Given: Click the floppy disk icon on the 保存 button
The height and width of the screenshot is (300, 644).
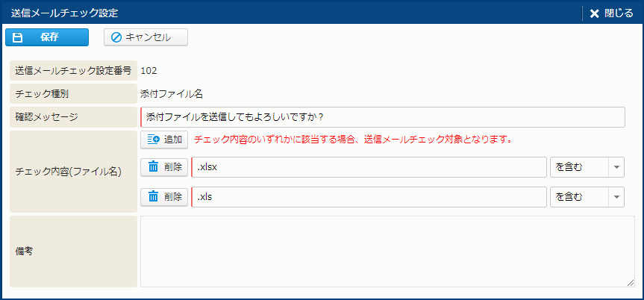Looking at the screenshot, I should [x=18, y=37].
